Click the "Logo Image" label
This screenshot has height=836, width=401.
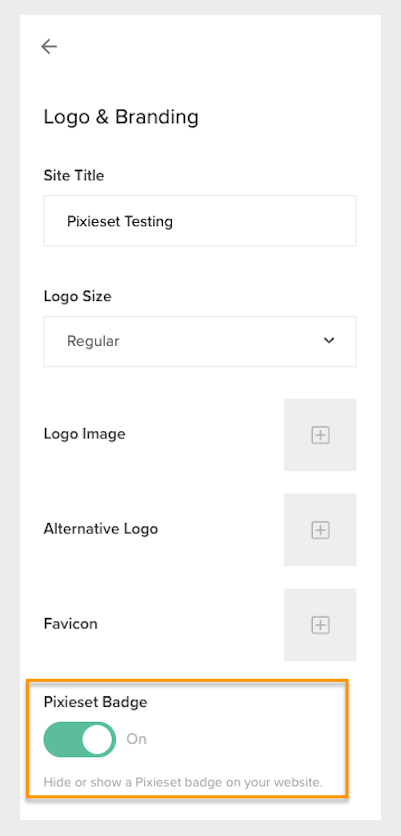pyautogui.click(x=84, y=434)
